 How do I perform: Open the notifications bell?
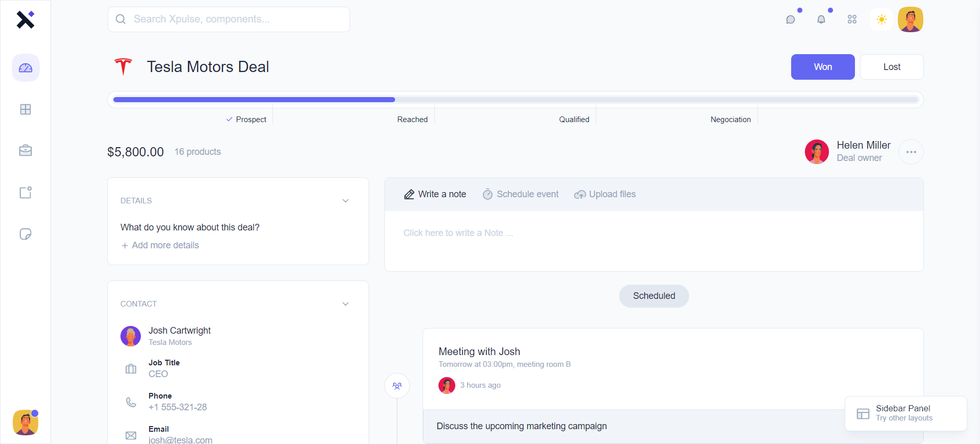tap(821, 19)
